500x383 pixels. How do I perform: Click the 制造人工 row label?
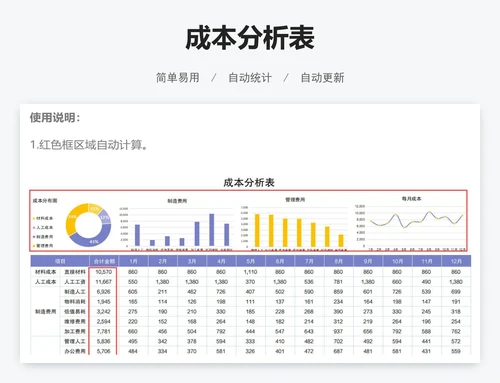pyautogui.click(x=75, y=292)
